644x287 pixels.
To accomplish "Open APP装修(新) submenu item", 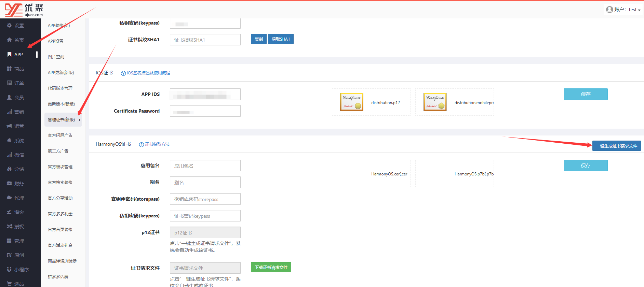I will [x=59, y=26].
